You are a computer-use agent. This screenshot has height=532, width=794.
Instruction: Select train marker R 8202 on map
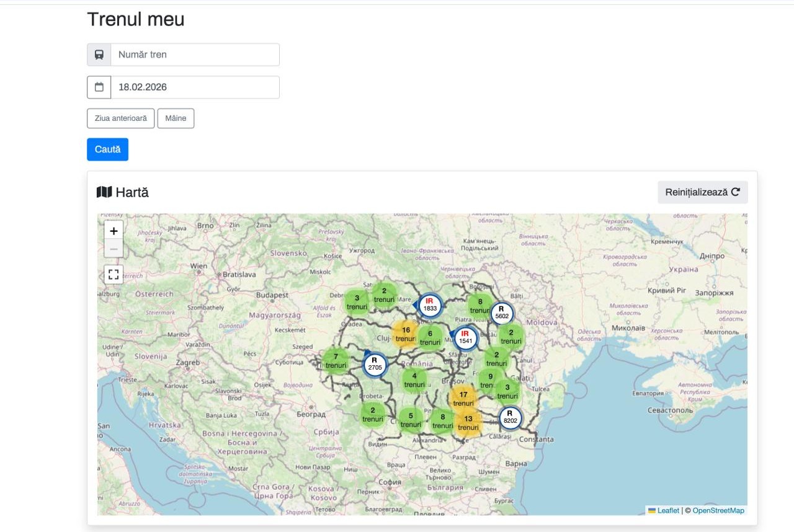click(x=510, y=417)
